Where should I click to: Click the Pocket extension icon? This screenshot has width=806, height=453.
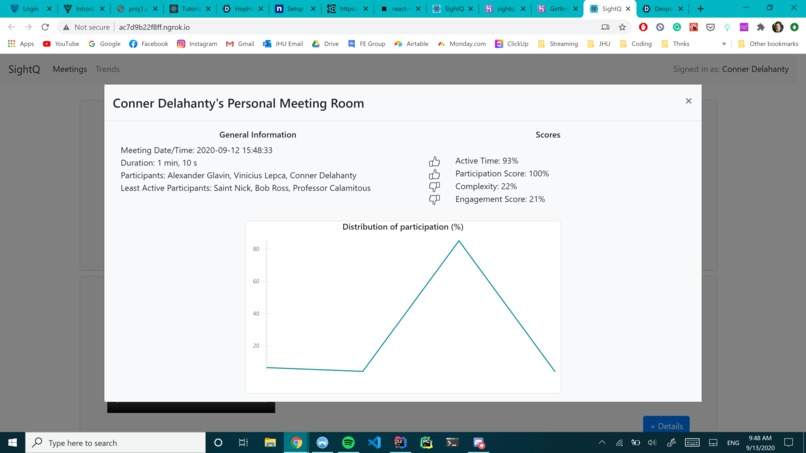coord(710,27)
